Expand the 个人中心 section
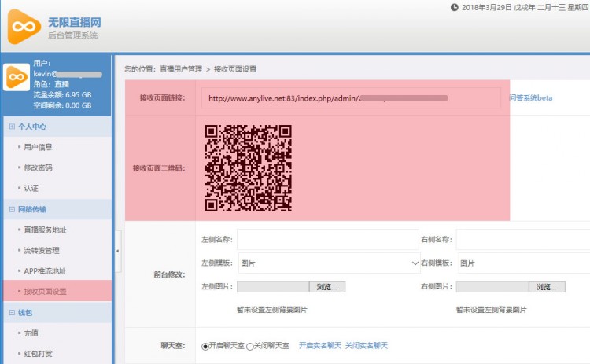The image size is (590, 364). click(x=12, y=127)
